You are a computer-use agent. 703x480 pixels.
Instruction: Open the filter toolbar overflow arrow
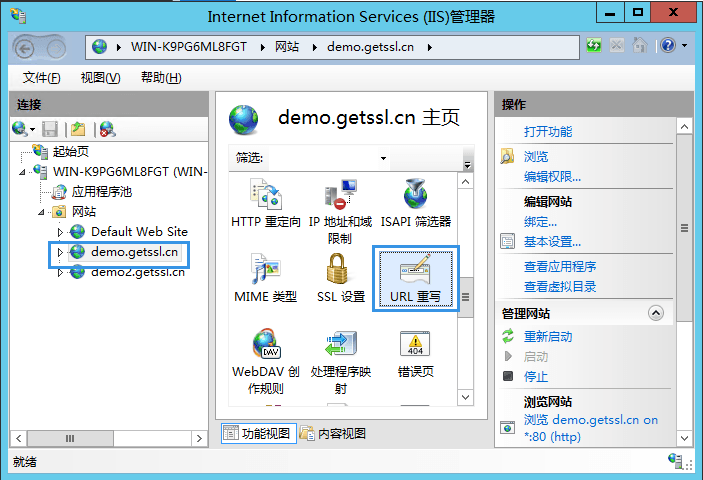(468, 165)
